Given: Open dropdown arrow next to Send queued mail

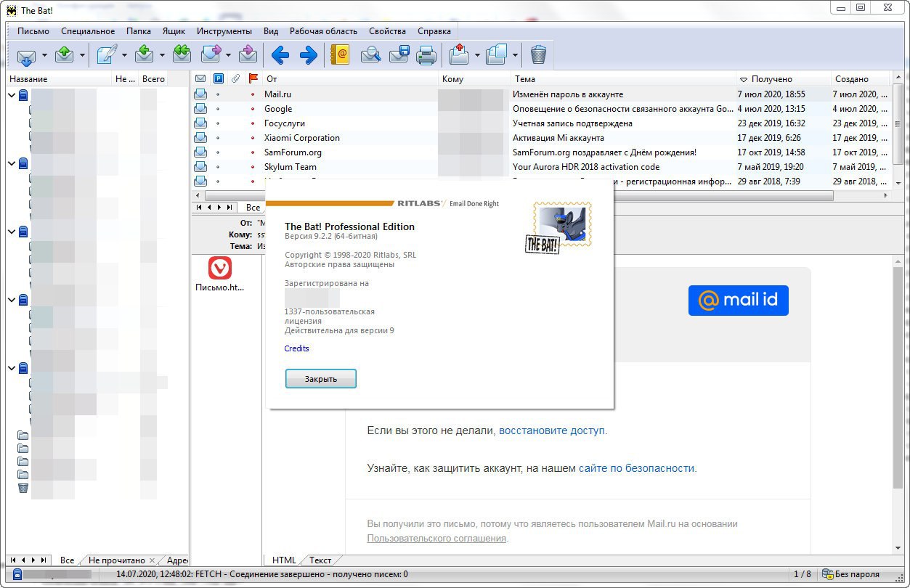Looking at the screenshot, I should tap(83, 55).
